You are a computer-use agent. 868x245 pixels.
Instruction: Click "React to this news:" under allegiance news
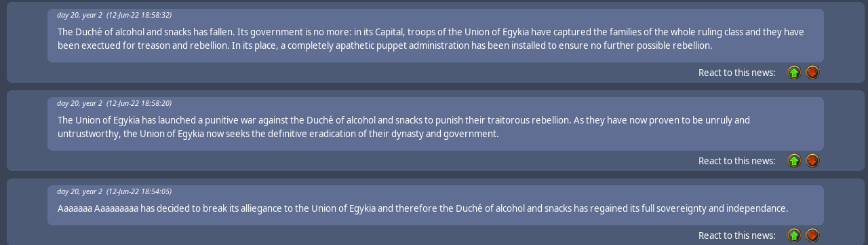coord(736,235)
